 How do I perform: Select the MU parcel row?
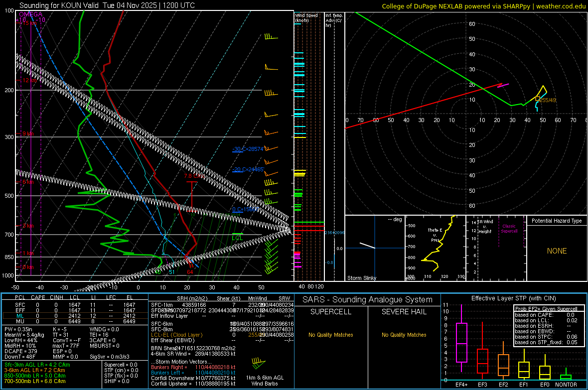[75, 321]
